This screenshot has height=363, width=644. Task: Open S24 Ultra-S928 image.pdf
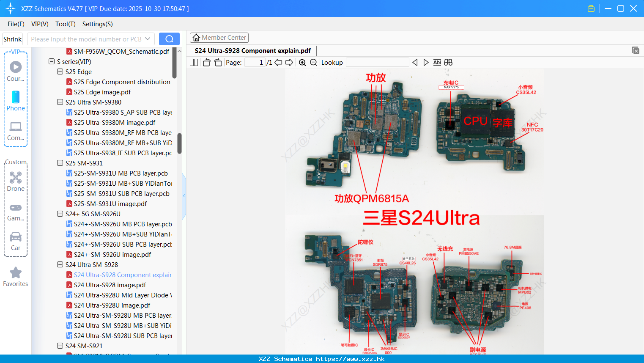106,285
